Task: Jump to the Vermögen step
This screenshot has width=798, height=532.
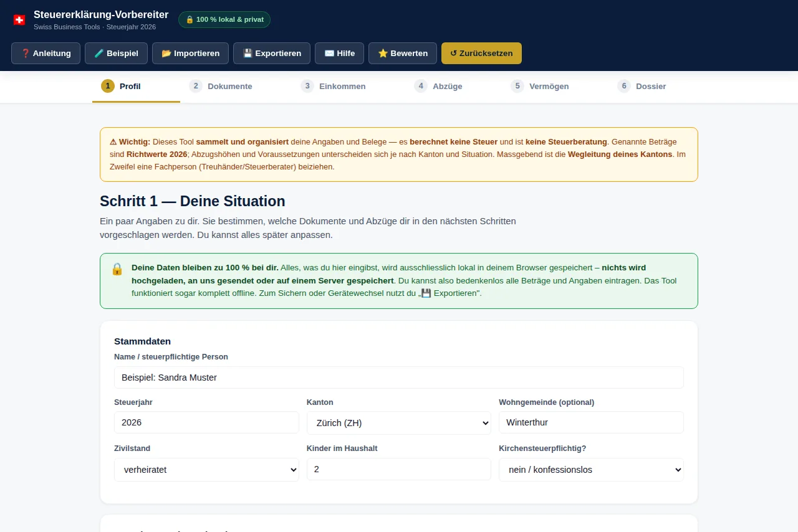Action: pos(540,86)
